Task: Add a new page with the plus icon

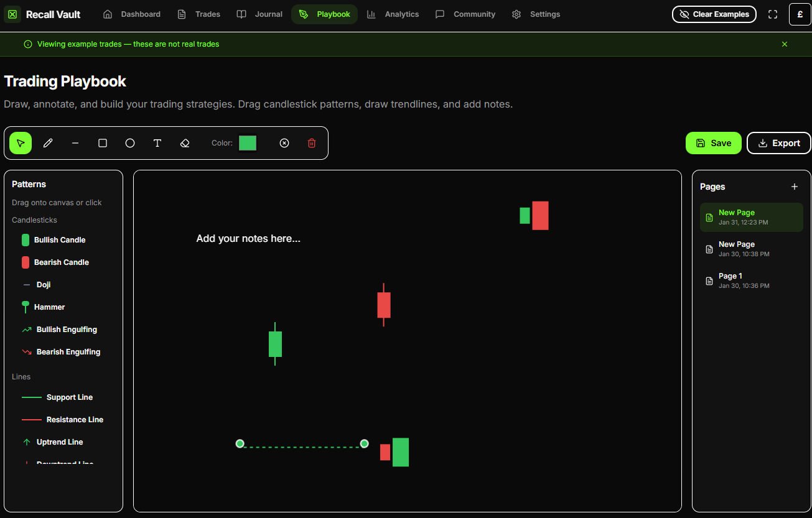Action: pos(795,186)
